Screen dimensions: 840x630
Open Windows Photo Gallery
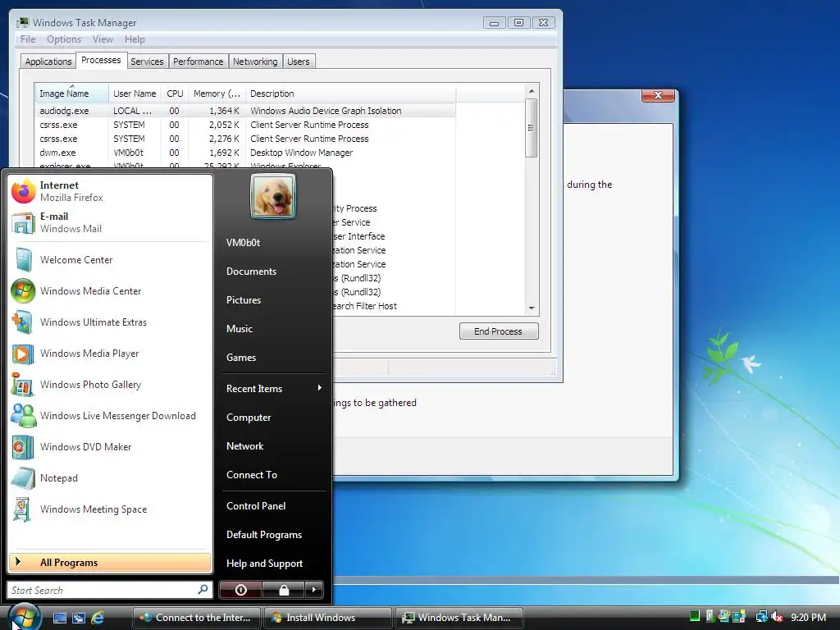click(110, 385)
